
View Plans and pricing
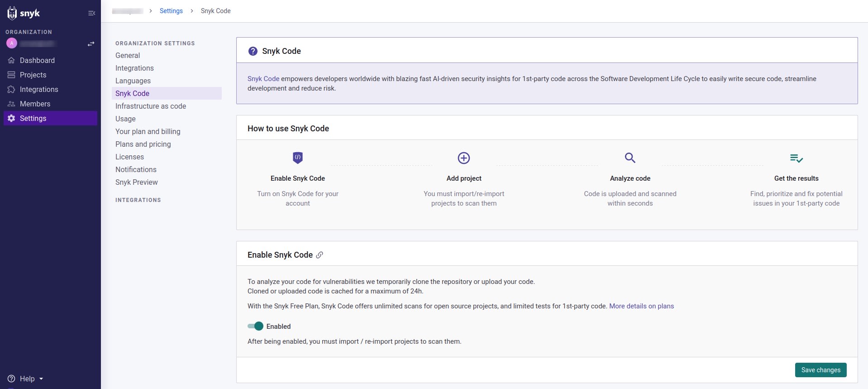click(143, 144)
